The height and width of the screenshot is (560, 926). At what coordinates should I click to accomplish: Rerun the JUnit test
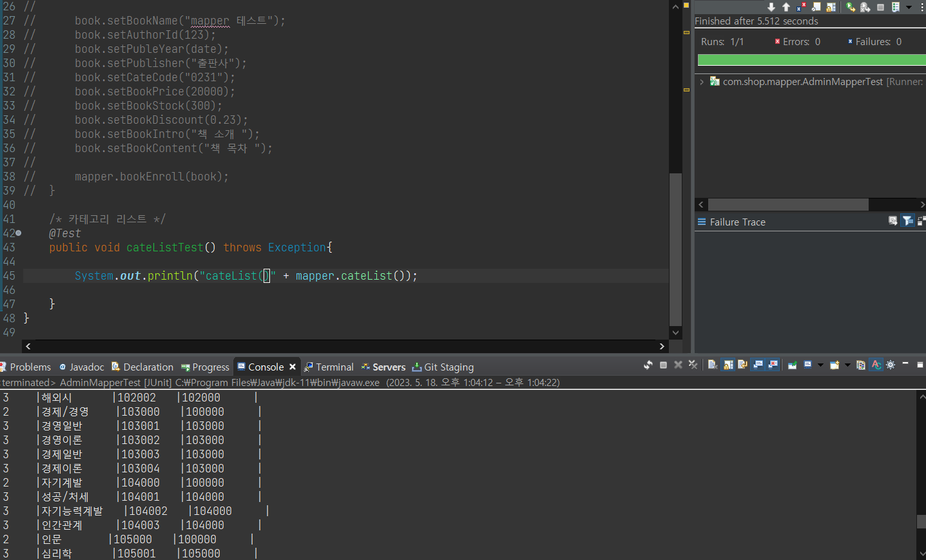[851, 7]
